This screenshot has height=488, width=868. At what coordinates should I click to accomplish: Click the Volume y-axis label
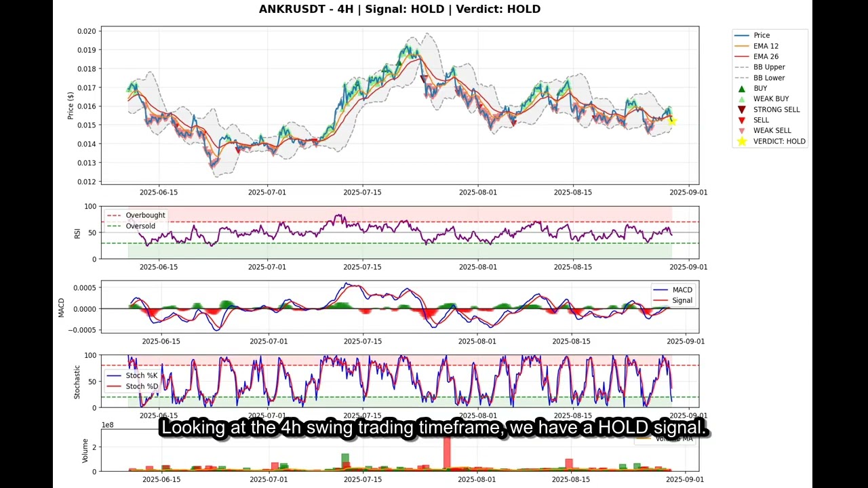tap(85, 451)
